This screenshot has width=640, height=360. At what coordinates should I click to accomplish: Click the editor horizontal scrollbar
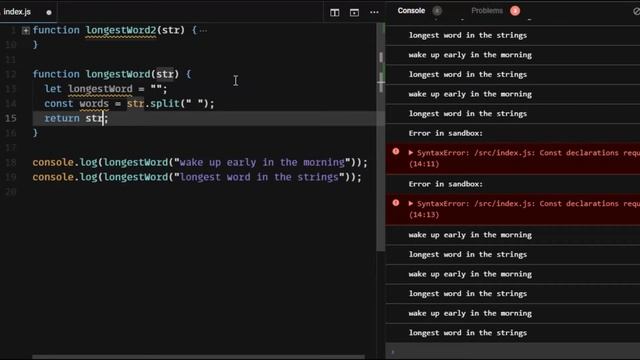point(198,357)
